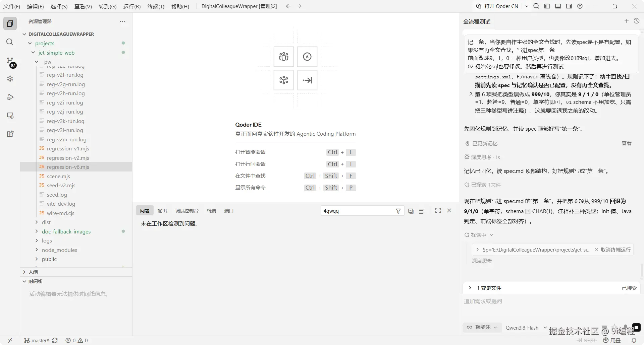Expand the node_modules folder
The image size is (644, 345).
pos(37,250)
